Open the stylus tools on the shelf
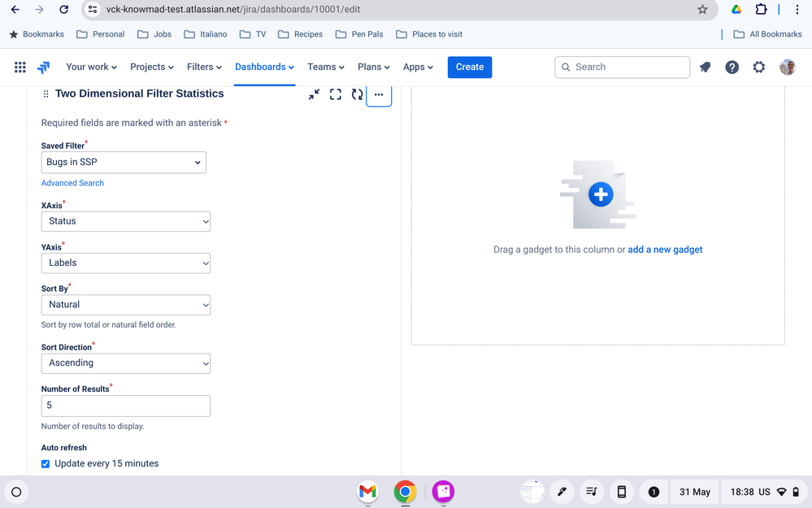 (562, 492)
